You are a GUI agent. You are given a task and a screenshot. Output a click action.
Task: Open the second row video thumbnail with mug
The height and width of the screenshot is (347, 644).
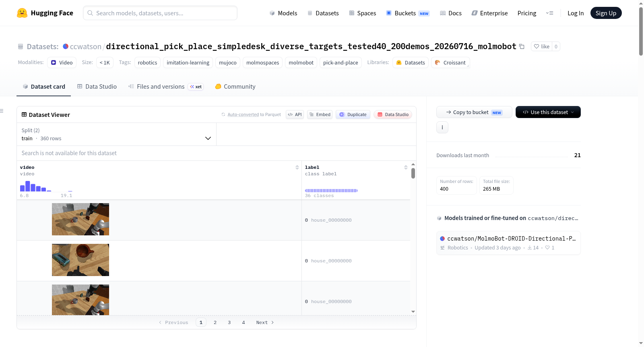coord(80,260)
